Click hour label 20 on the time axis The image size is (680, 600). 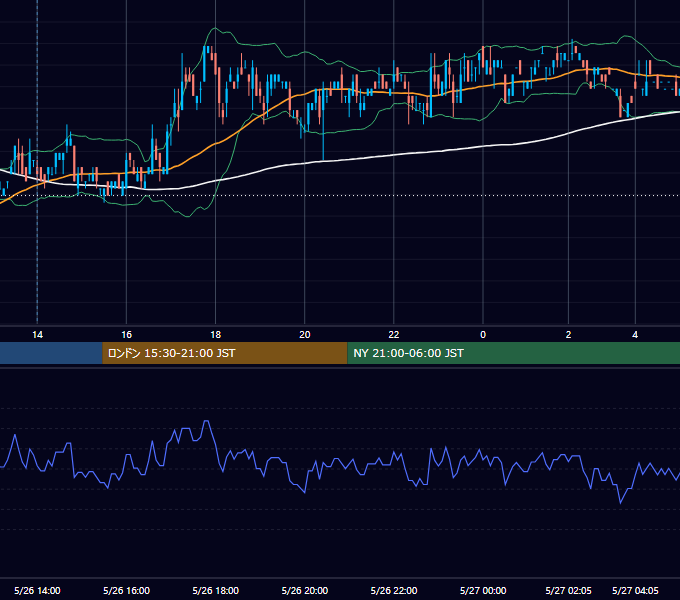[x=305, y=335]
